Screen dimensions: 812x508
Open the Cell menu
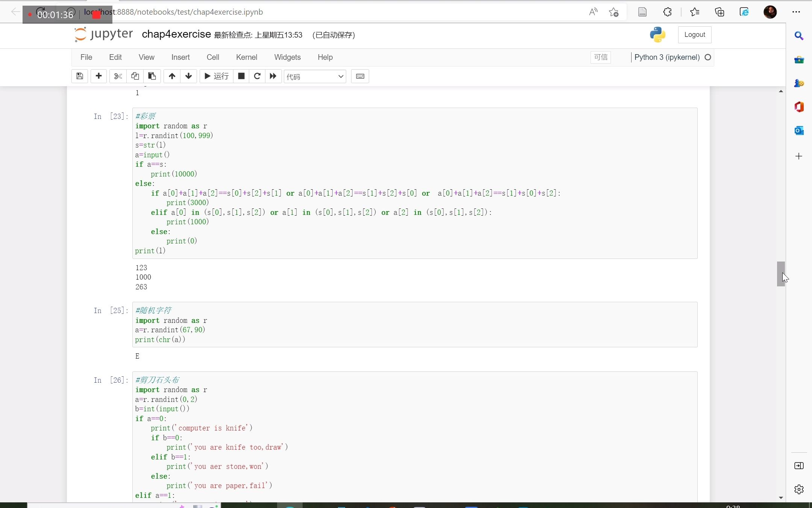(212, 57)
